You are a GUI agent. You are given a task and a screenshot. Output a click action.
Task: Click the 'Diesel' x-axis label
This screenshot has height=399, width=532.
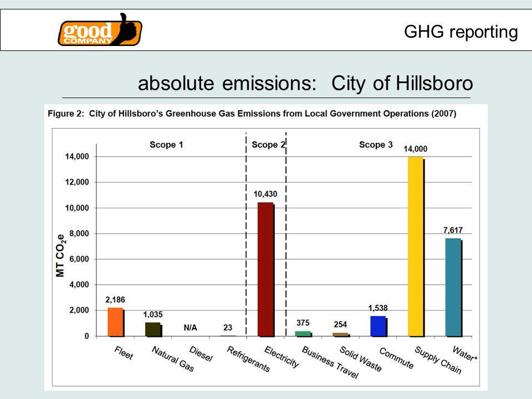201,354
